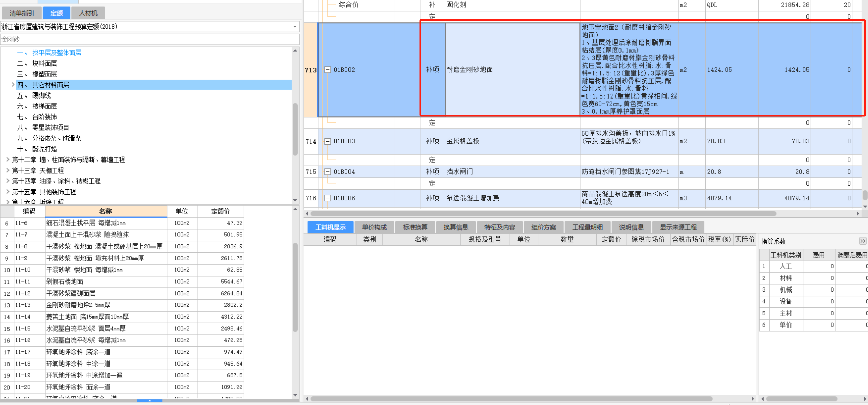The width and height of the screenshot is (868, 405).
Task: Select tree item 十、酸洗打蜡
Action: (37, 149)
